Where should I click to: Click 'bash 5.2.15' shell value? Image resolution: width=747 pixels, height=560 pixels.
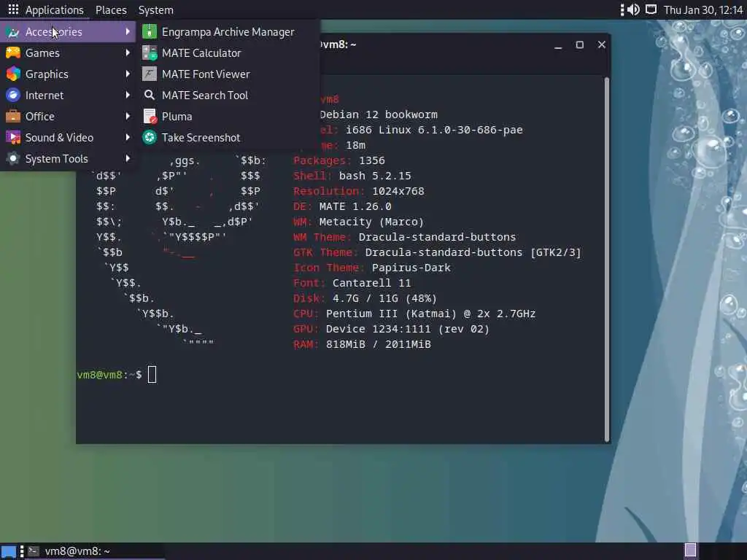coord(375,176)
